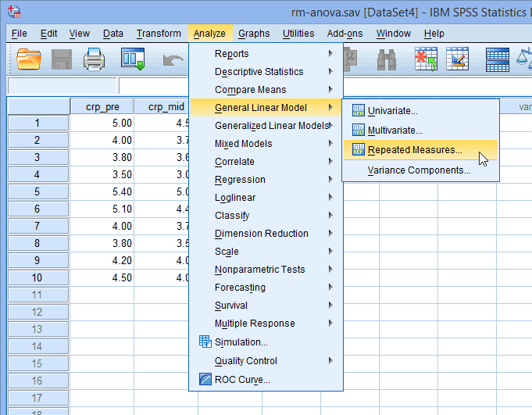532x415 pixels.
Task: Click the Univariate GLM icon
Action: (x=359, y=110)
